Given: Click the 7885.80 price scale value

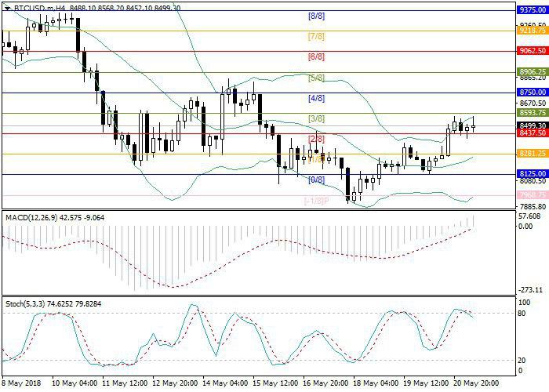Looking at the screenshot, I should click(533, 206).
